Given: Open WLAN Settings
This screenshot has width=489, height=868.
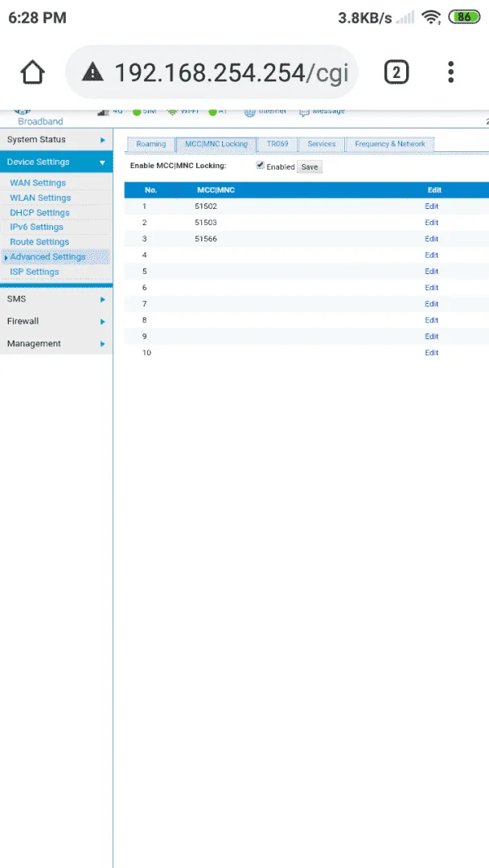Looking at the screenshot, I should point(40,198).
